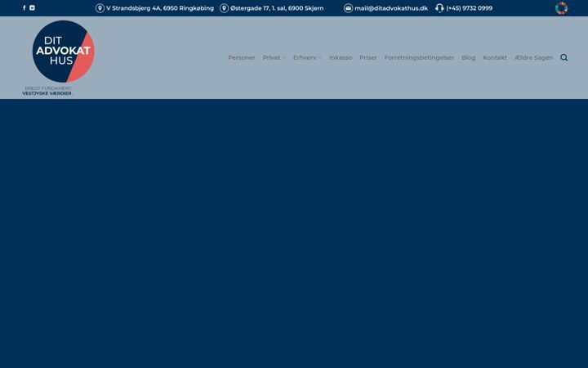The height and width of the screenshot is (368, 588).
Task: Open the Ældre Sagen page
Action: point(533,57)
